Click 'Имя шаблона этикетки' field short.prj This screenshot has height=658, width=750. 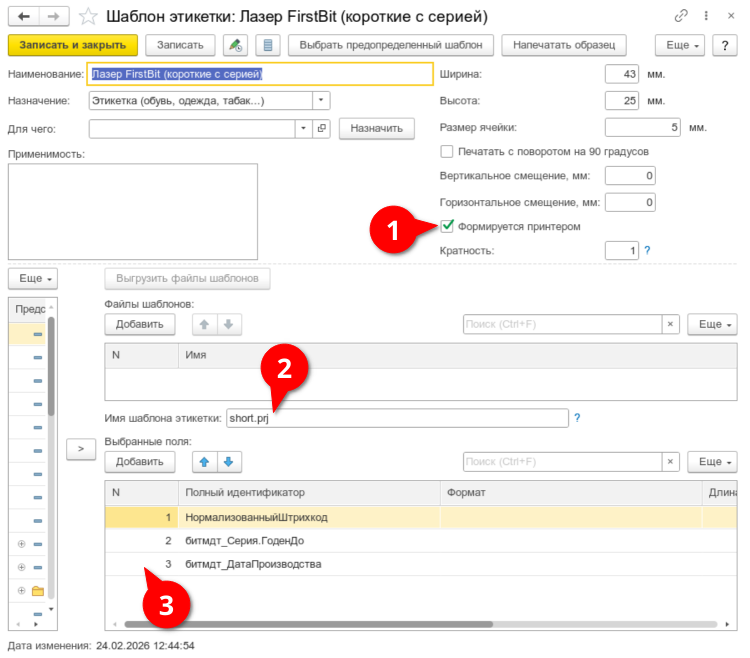397,418
